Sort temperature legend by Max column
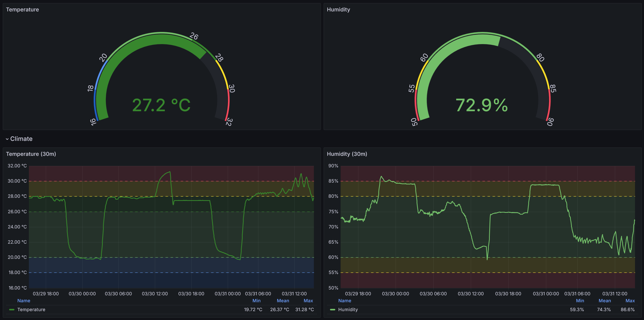This screenshot has height=320, width=644. pos(308,301)
